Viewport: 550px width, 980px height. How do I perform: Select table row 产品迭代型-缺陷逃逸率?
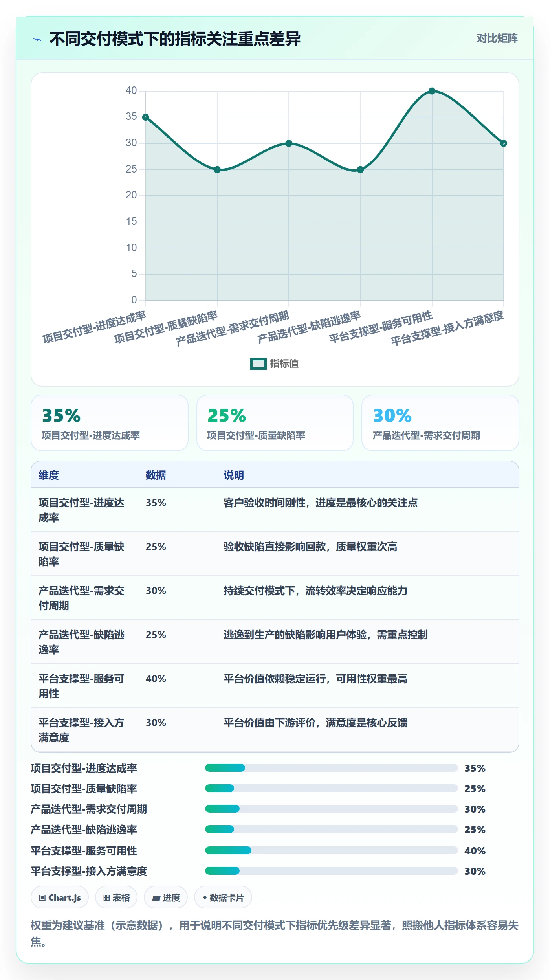pos(275,642)
